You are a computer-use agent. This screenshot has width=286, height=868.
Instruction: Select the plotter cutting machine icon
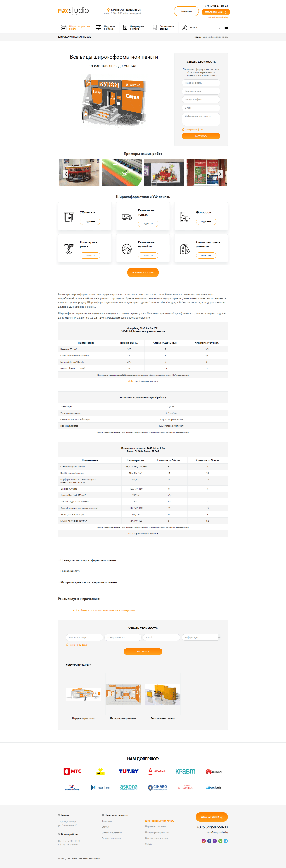pos(68,249)
